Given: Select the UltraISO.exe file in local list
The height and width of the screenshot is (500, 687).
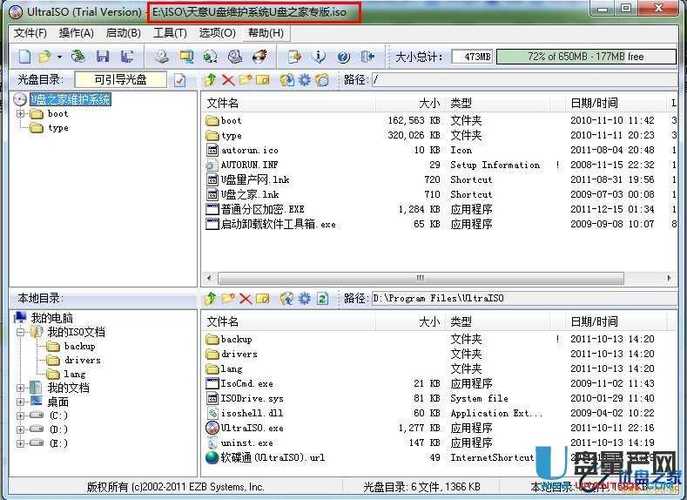Looking at the screenshot, I should (252, 428).
